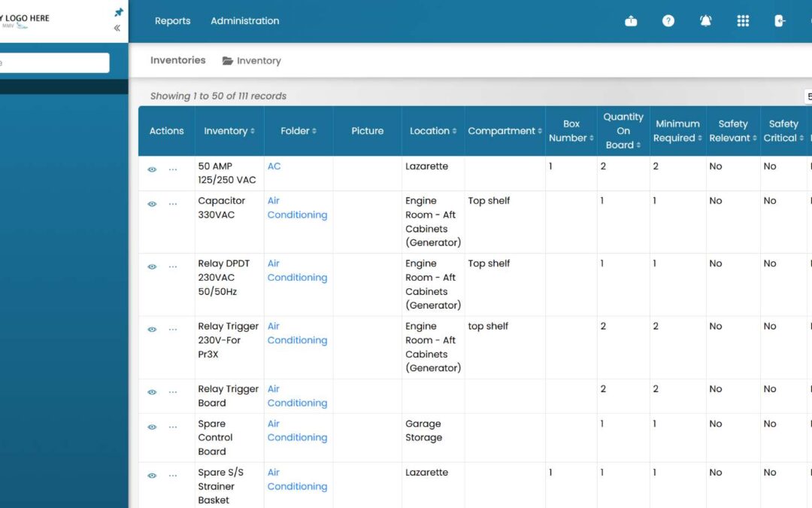
Task: Open the apps grid icon
Action: (743, 21)
